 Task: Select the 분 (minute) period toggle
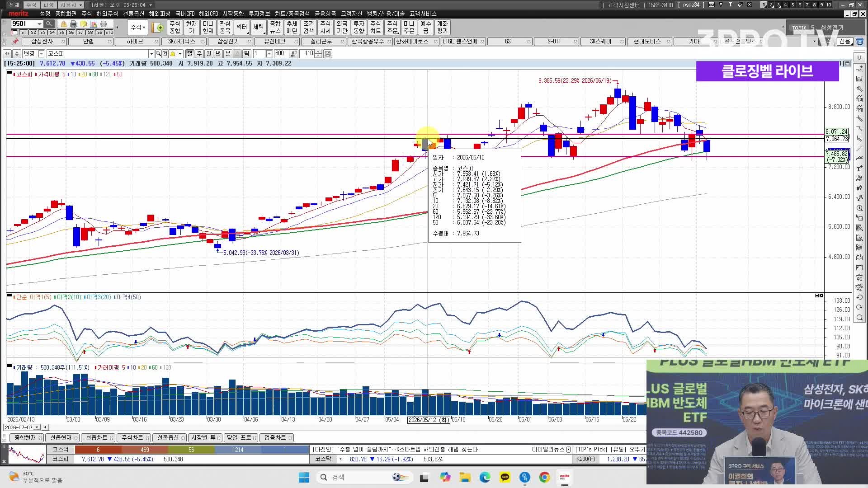(228, 53)
